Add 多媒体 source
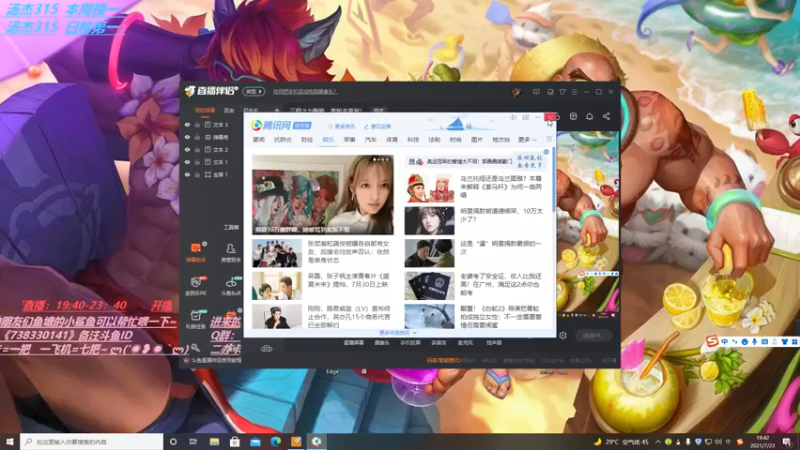Image resolution: width=800 pixels, height=450 pixels. (439, 343)
